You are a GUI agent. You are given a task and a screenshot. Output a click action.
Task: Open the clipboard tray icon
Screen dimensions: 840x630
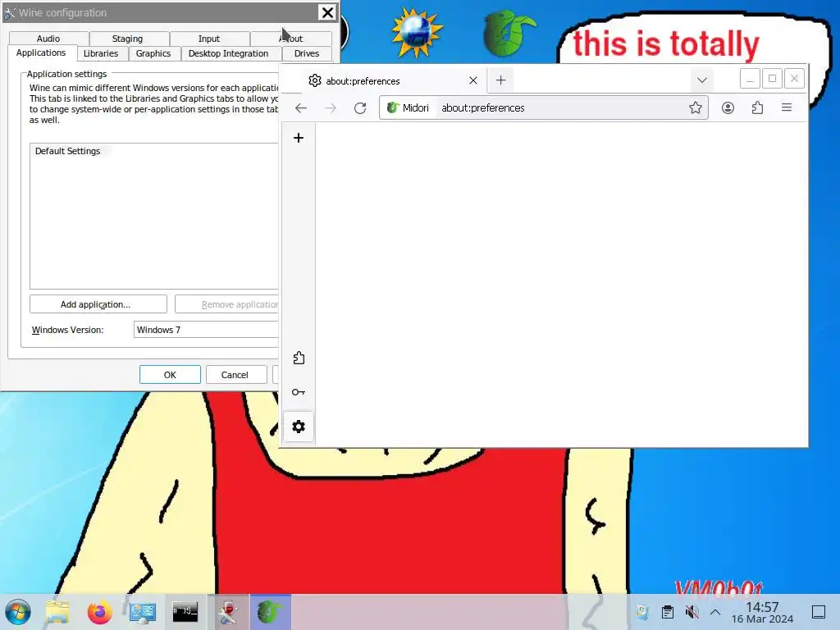tap(668, 612)
